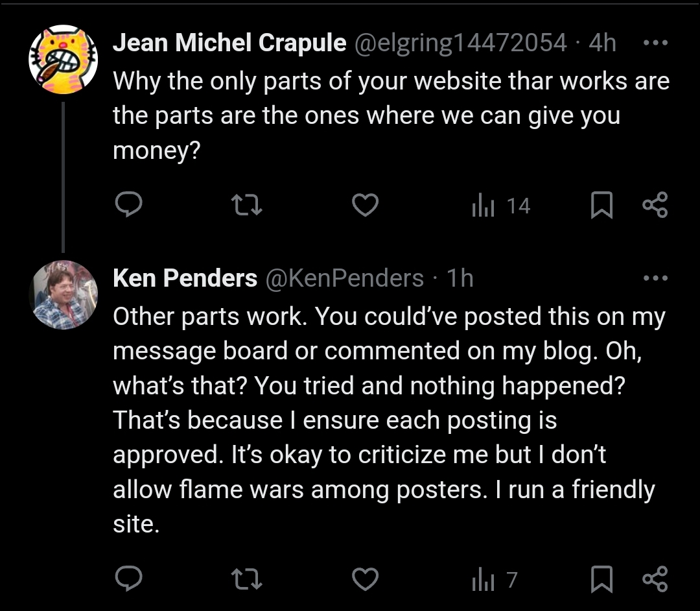Open Jean Michel Crapule's cat avatar
This screenshot has height=611, width=700.
pos(64,60)
